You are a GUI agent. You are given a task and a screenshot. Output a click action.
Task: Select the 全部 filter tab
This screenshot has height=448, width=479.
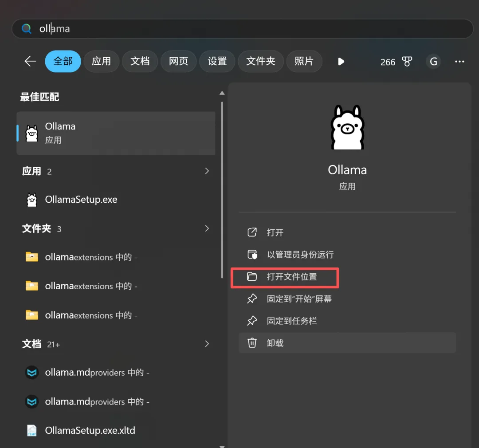(x=63, y=61)
